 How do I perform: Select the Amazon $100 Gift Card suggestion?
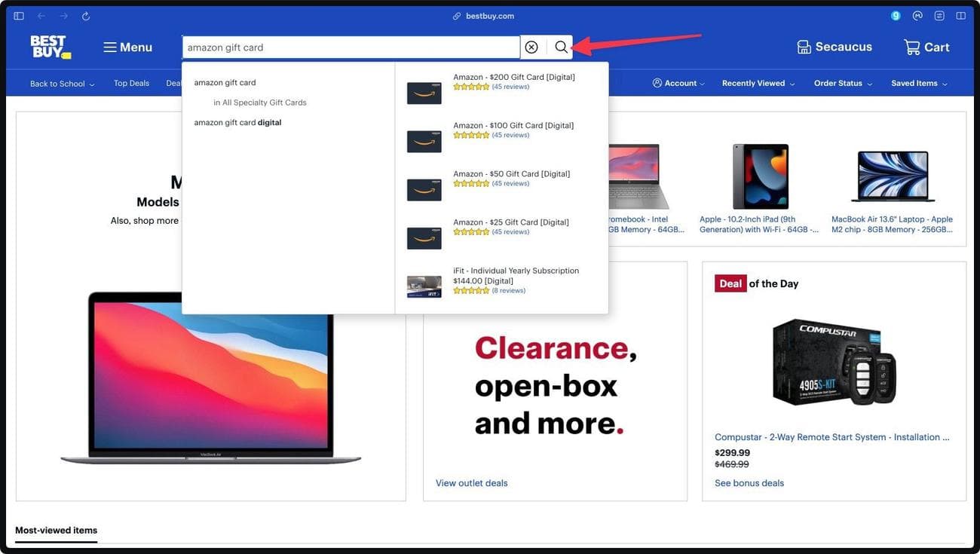coord(513,125)
